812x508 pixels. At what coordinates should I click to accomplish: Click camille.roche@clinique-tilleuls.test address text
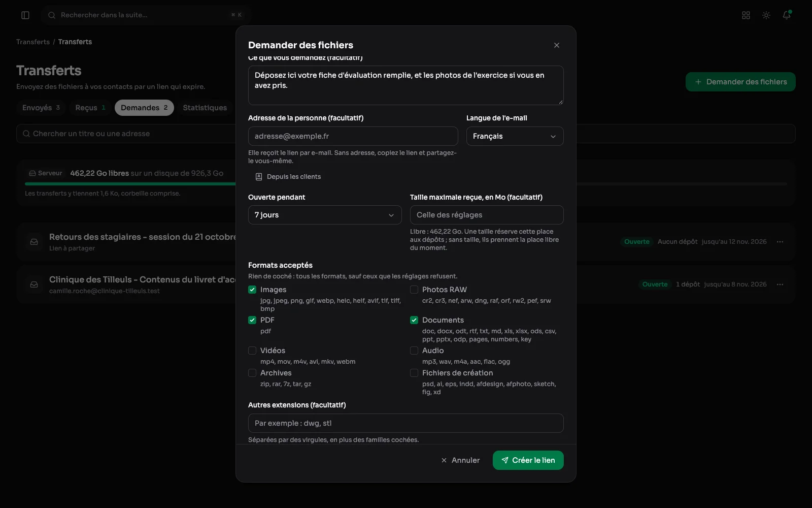[x=105, y=291]
